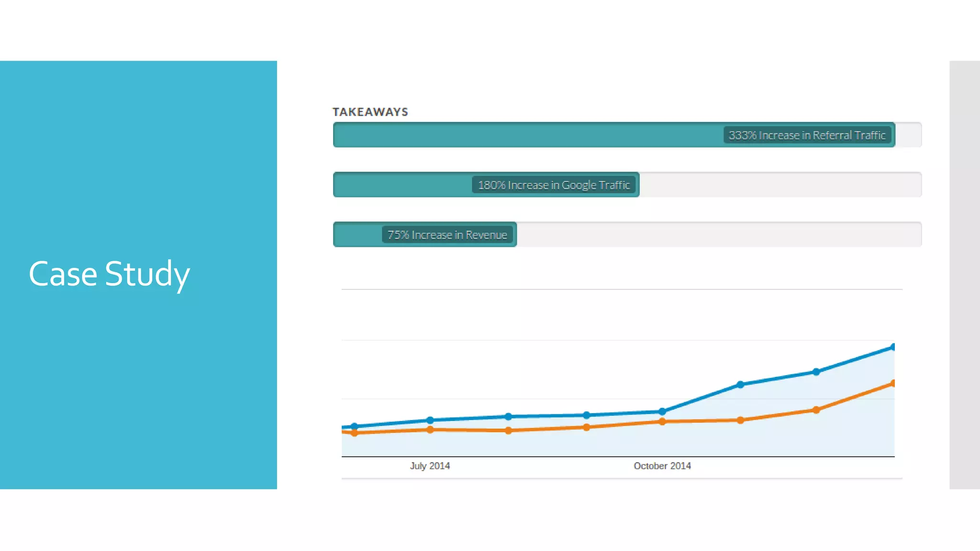Click the 333% Increase in Referral Traffic label
This screenshot has height=551, width=980.
point(807,135)
